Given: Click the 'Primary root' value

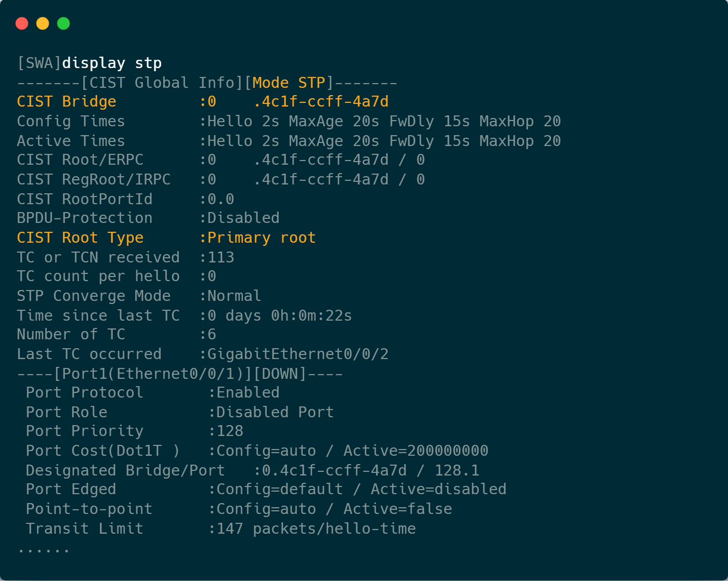Looking at the screenshot, I should pos(262,238).
